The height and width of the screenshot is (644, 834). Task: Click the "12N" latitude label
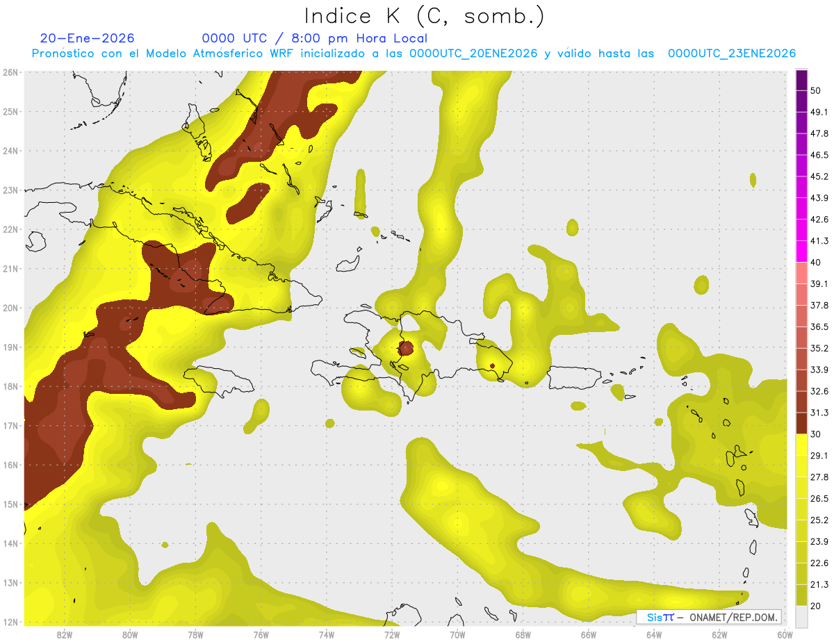10,622
